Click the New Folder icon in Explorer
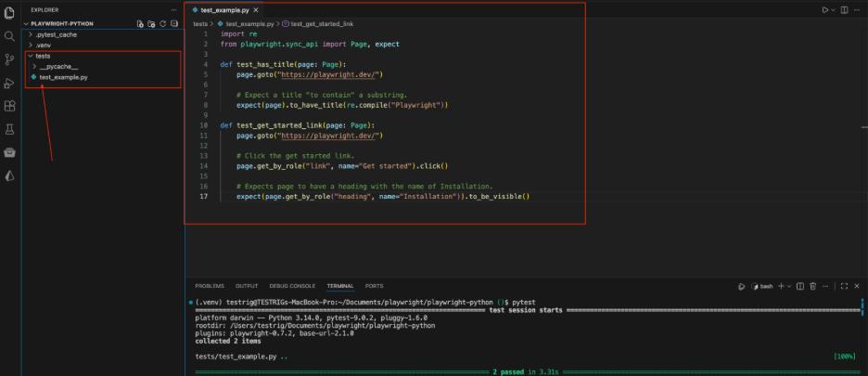The height and width of the screenshot is (376, 868). 151,23
